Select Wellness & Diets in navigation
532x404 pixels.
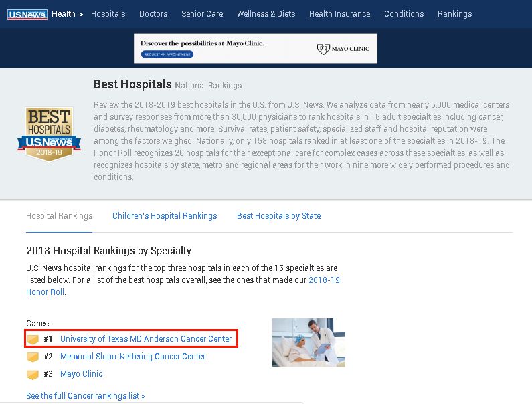pyautogui.click(x=266, y=14)
